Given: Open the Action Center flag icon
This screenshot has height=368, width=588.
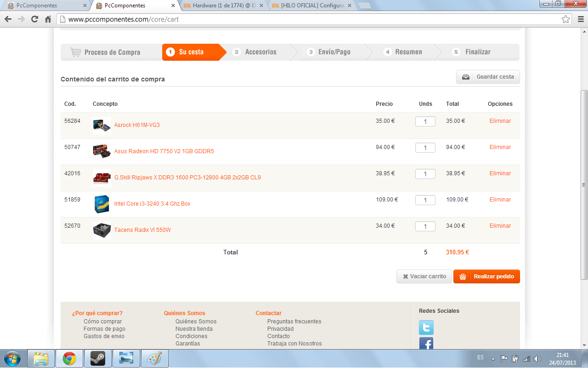Looking at the screenshot, I should click(504, 358).
